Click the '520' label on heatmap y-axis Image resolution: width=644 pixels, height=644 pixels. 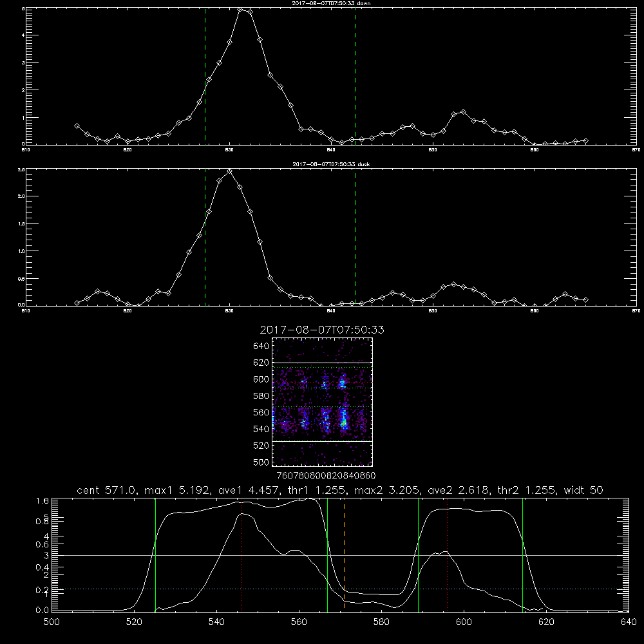pos(261,446)
